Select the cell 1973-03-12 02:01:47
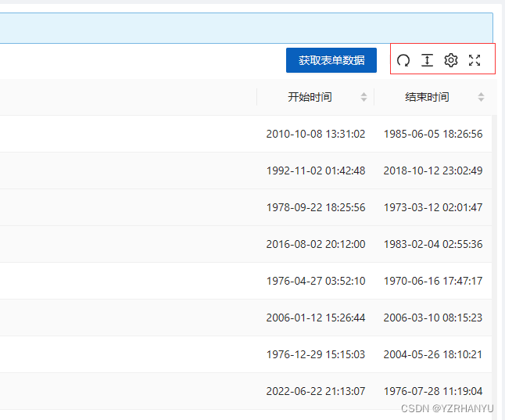505x420 pixels. [x=433, y=207]
